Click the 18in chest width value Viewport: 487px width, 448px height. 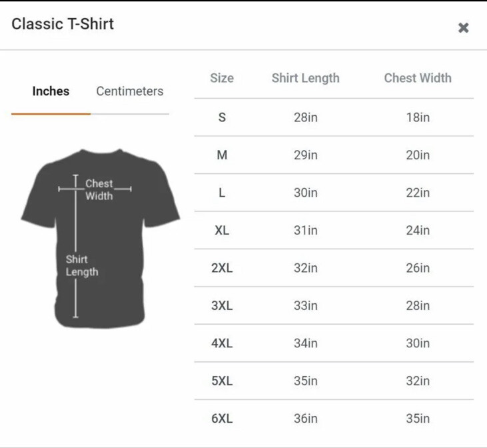coord(418,117)
